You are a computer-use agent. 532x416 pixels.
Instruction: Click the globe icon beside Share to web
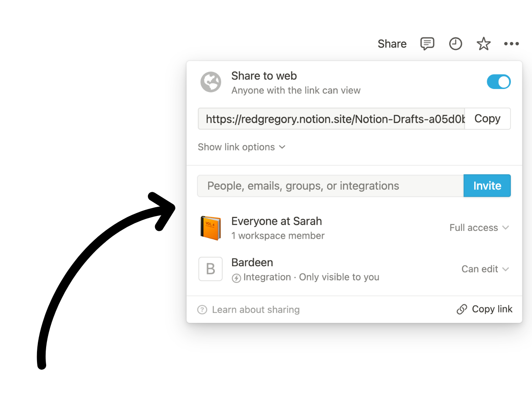211,82
